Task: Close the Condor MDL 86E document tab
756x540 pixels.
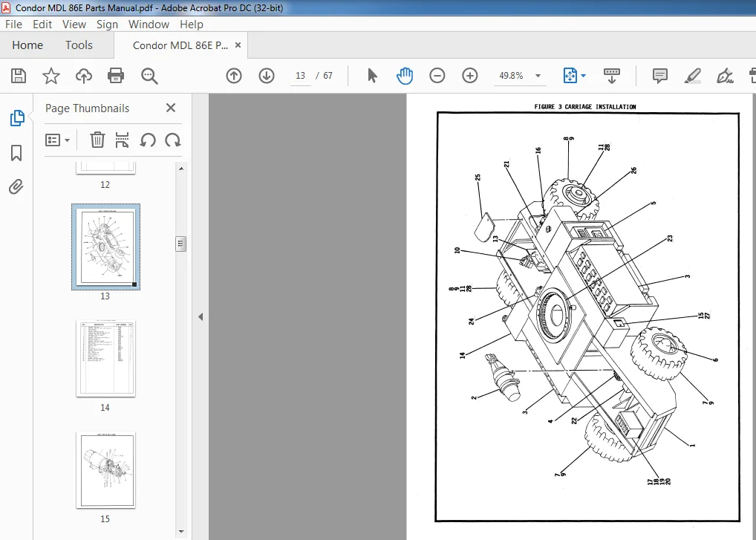Action: coord(238,45)
